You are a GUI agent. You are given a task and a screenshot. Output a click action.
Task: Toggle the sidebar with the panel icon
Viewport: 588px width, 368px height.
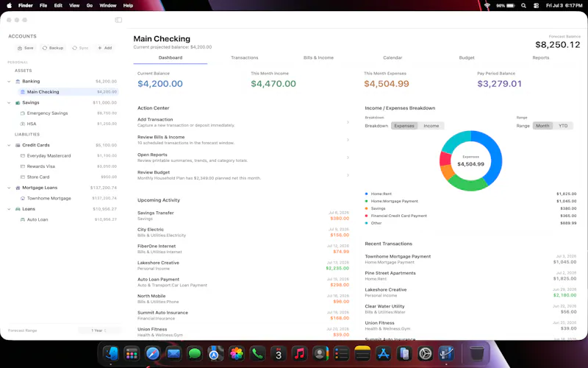coord(118,20)
